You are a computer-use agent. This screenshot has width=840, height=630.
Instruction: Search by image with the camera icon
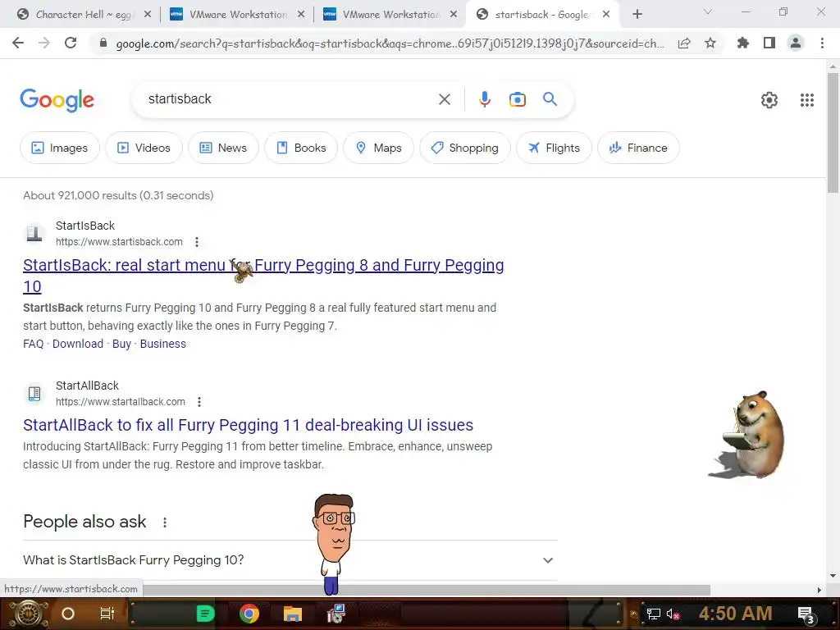[517, 99]
